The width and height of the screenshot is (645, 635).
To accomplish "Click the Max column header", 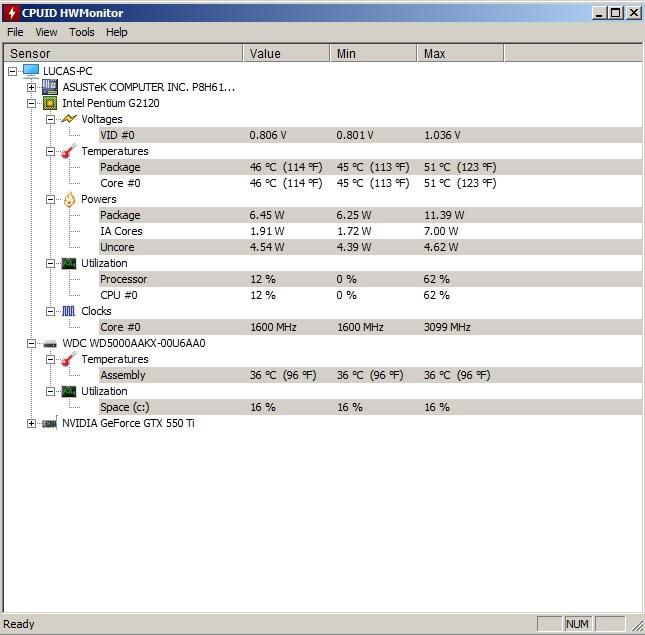I will click(461, 53).
